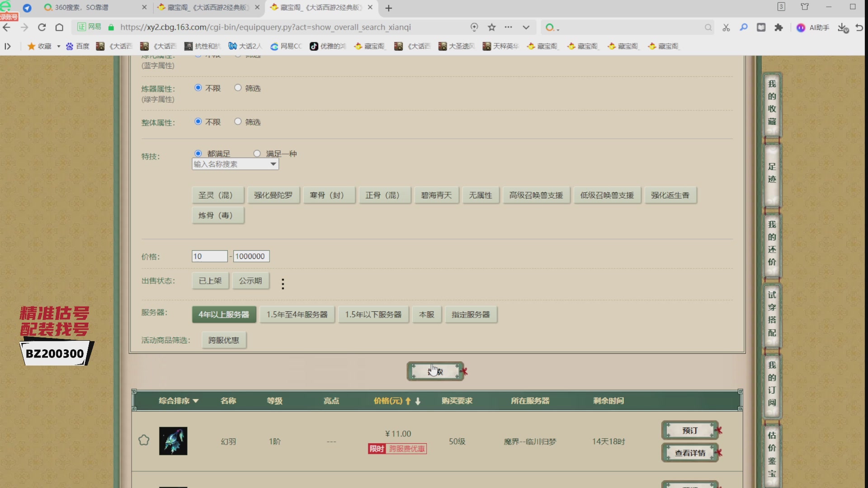
Task: Click the scissors screenshot tool icon
Action: [x=726, y=28]
